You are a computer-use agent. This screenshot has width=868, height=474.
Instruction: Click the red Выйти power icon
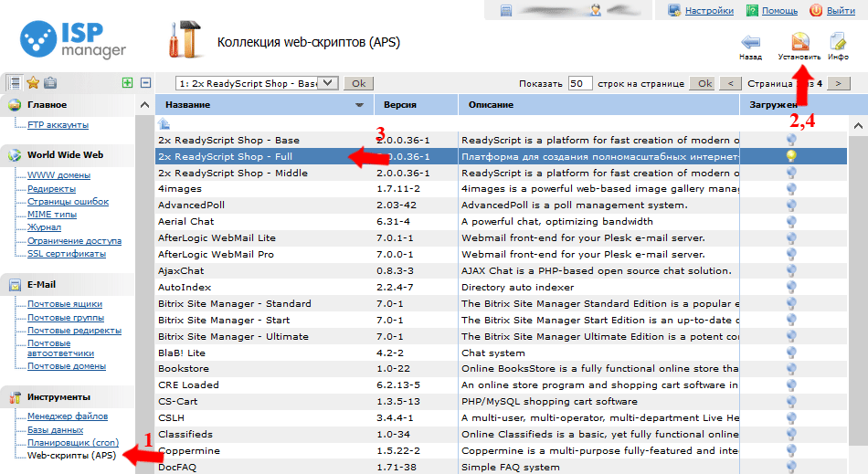tap(816, 11)
